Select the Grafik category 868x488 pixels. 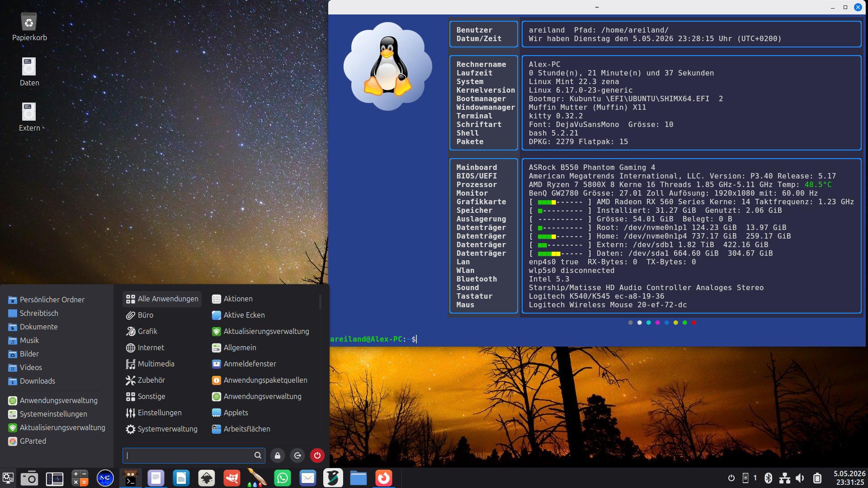(162, 331)
